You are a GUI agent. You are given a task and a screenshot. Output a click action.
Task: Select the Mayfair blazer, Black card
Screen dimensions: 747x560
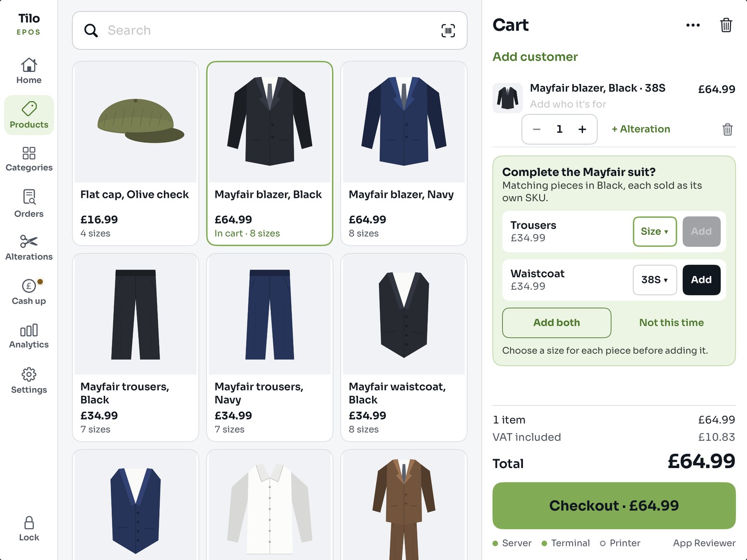[x=269, y=154]
